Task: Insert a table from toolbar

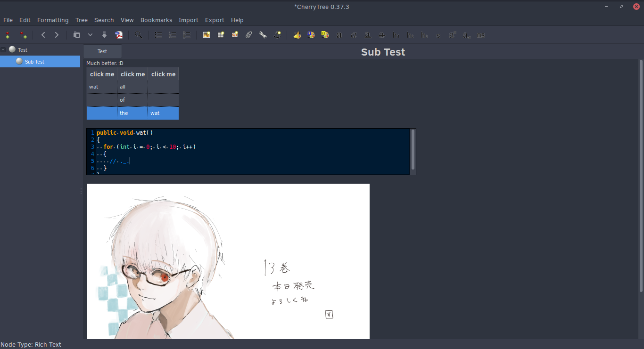Action: [x=221, y=35]
